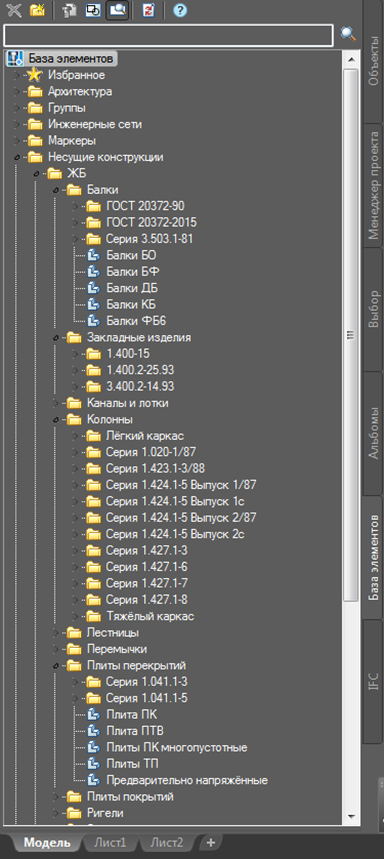The width and height of the screenshot is (384, 859).
Task: Click the Плита ПТВ element icon
Action: pos(94,731)
